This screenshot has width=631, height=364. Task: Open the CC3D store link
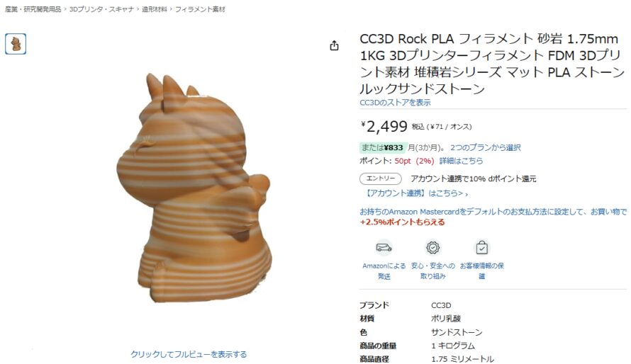(x=395, y=103)
